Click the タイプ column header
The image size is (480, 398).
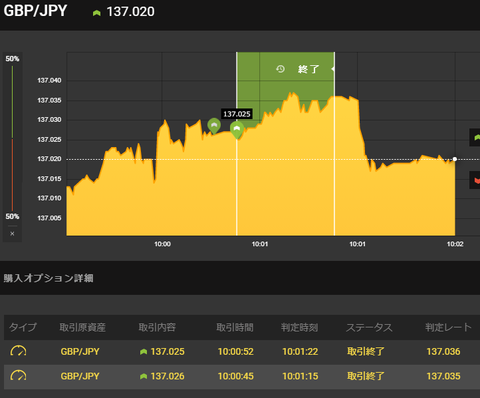[x=23, y=327]
